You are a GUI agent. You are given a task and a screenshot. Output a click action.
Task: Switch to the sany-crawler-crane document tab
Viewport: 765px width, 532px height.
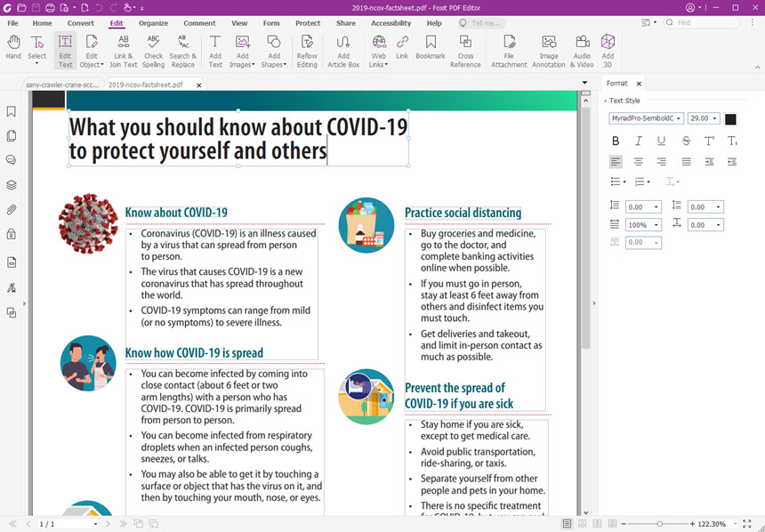coord(62,85)
